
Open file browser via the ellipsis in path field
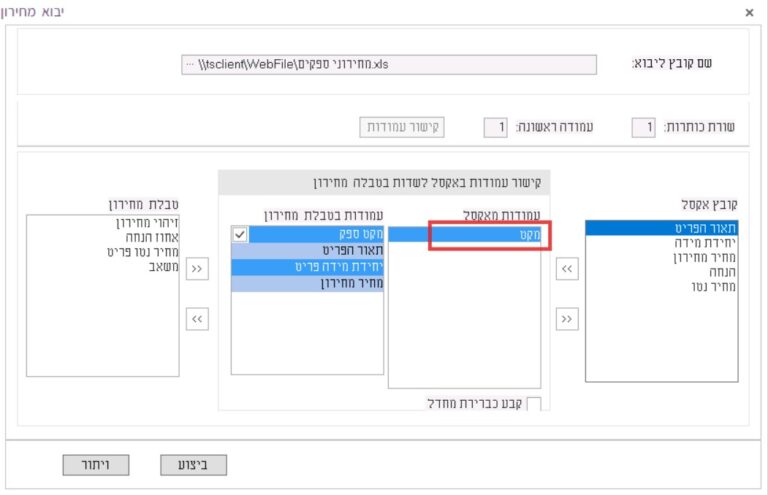pos(190,64)
